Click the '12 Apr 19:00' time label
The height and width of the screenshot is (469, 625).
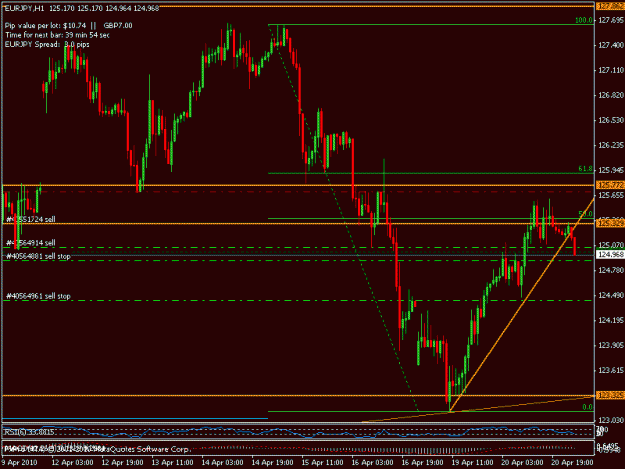coord(122,463)
